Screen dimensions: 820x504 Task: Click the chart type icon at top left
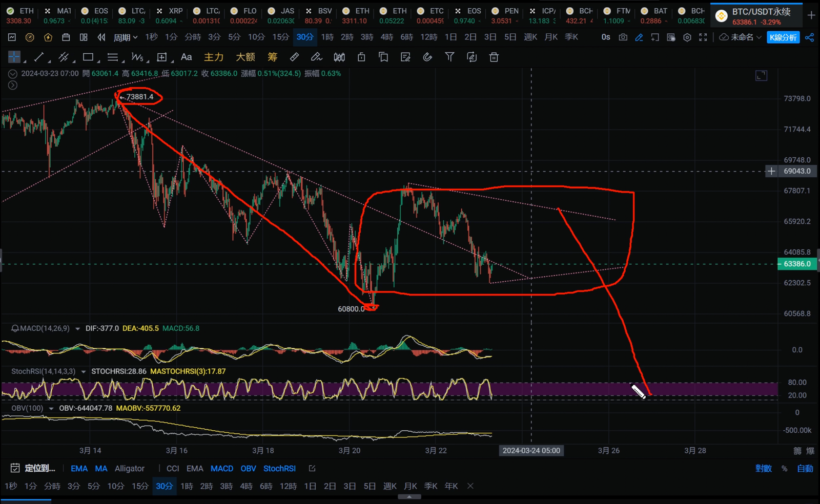tap(12, 37)
